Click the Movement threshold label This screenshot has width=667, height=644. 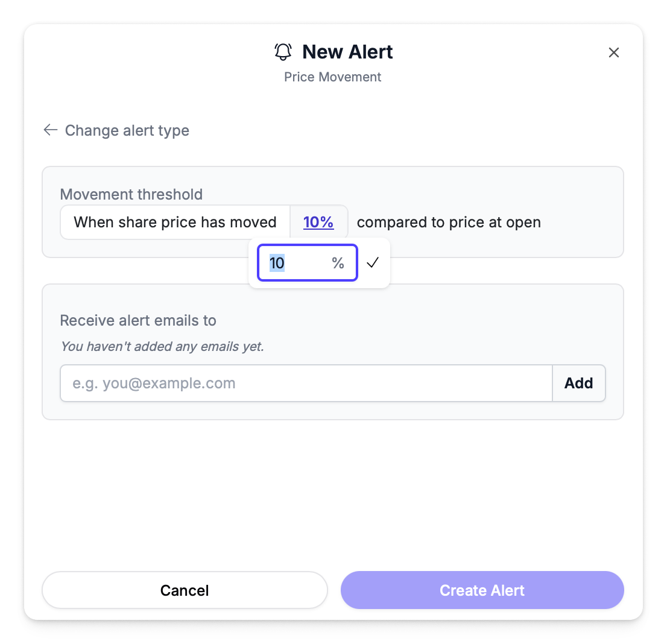click(131, 194)
